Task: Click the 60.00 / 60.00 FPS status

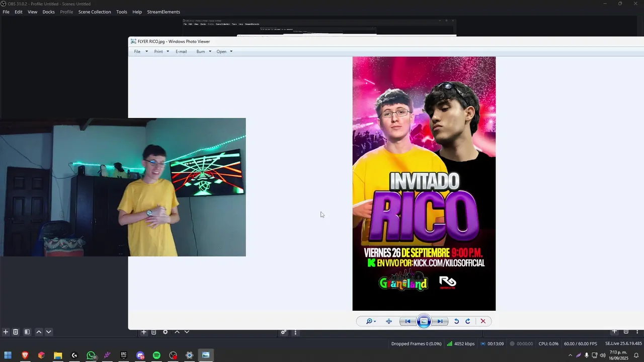Action: [581, 344]
